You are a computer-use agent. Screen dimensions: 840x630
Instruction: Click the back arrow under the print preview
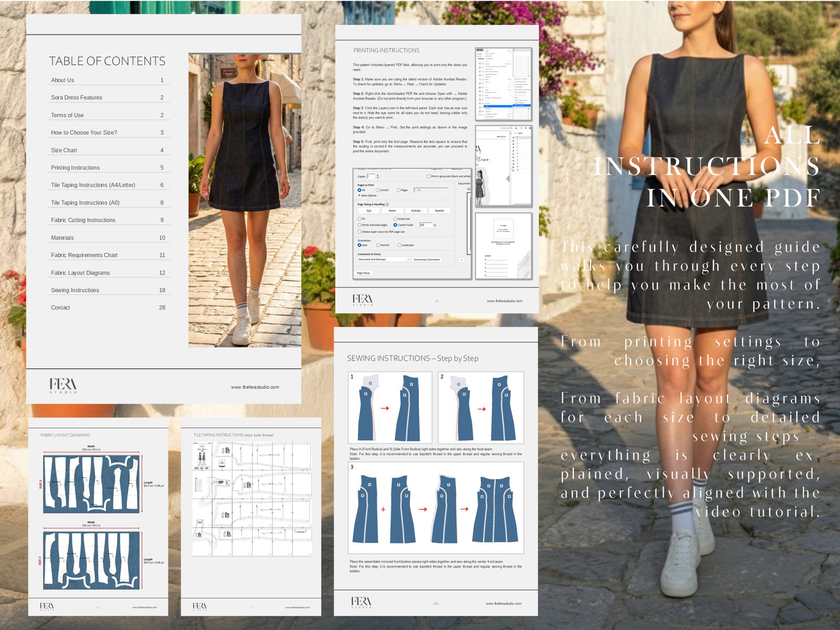tap(461, 260)
